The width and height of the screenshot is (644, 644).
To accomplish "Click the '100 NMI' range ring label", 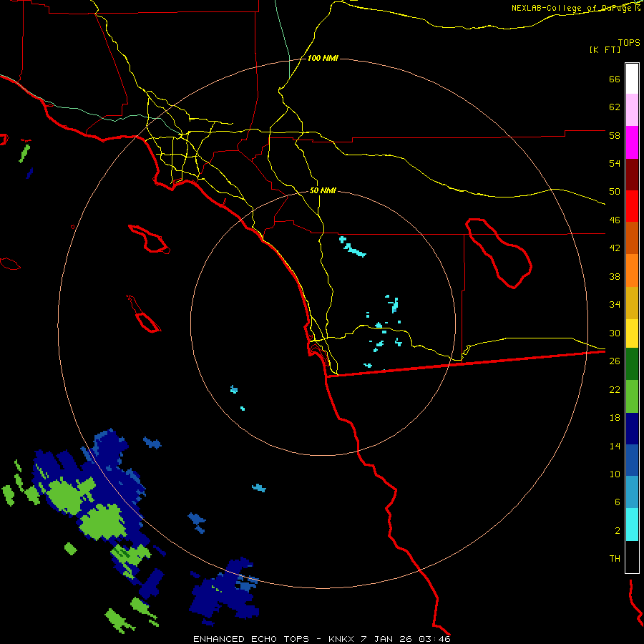I will click(323, 59).
